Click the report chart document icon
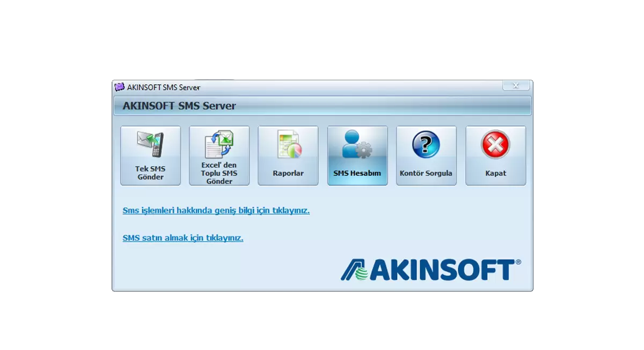Viewport: 644px width, 350px height. 288,145
